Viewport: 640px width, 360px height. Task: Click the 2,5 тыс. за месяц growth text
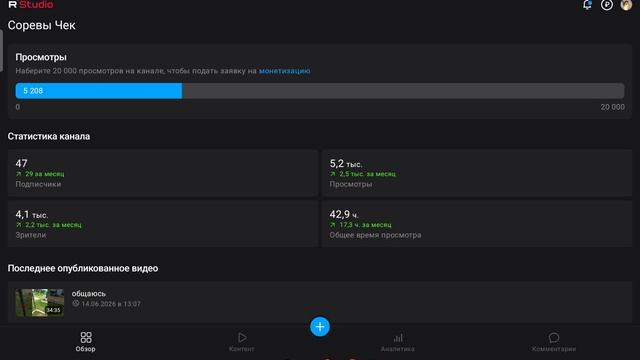[x=367, y=174]
